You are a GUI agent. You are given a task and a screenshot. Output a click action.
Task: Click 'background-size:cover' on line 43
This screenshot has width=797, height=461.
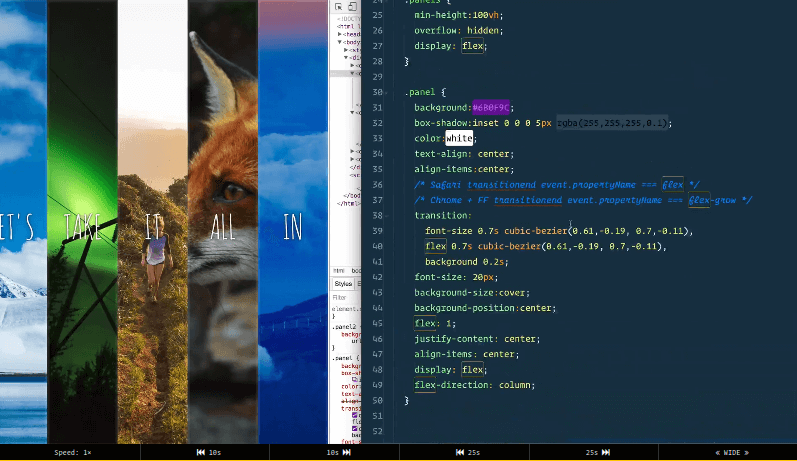(x=470, y=293)
